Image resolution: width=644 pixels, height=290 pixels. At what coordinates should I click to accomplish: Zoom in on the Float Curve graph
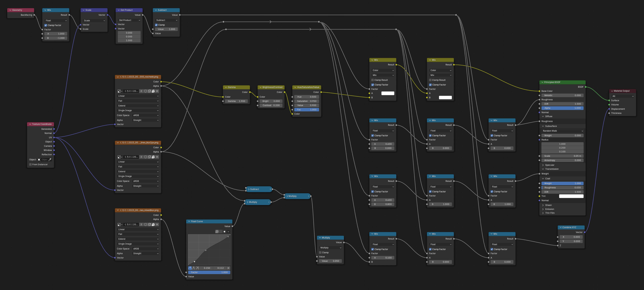tap(217, 232)
